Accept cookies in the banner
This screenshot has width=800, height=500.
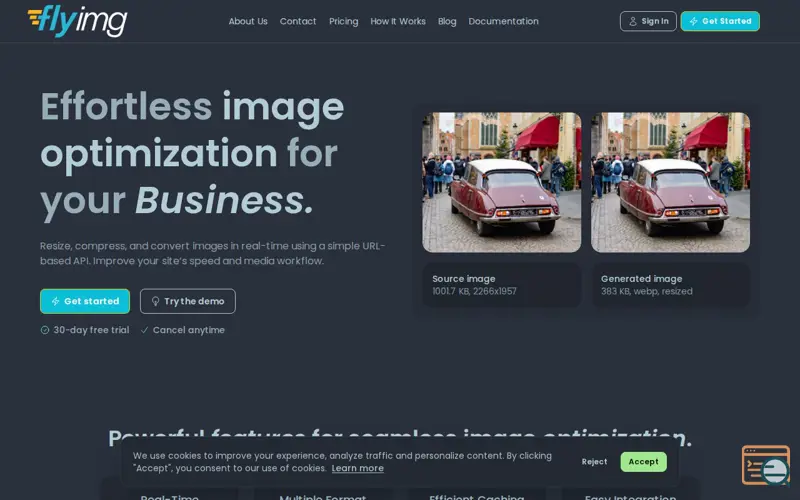tap(643, 462)
